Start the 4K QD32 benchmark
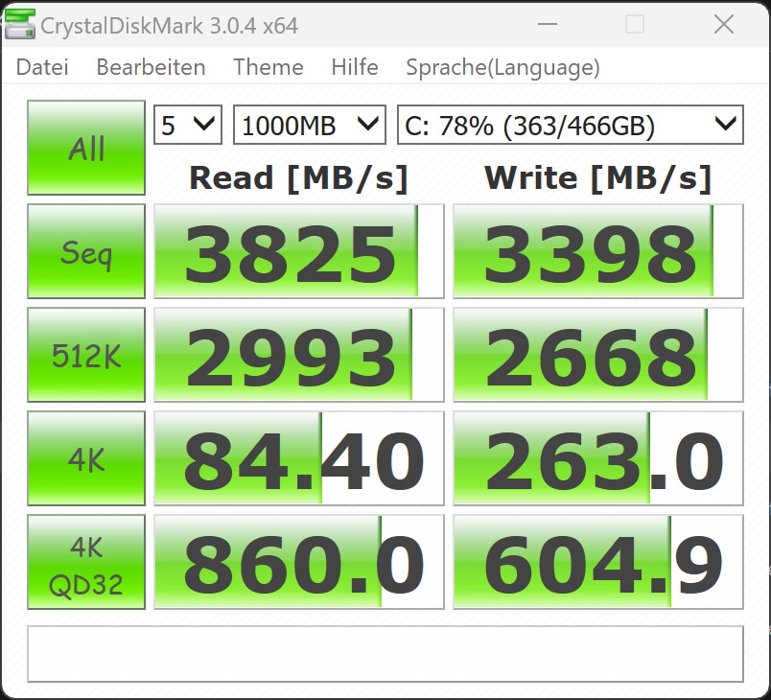 pos(86,562)
